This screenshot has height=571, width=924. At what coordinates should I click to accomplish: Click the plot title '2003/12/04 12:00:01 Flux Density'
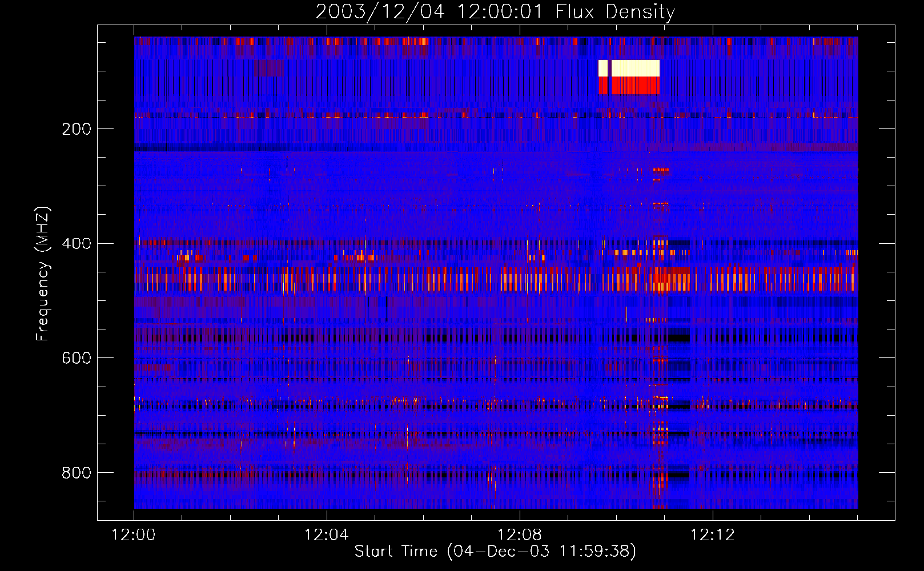click(x=496, y=11)
